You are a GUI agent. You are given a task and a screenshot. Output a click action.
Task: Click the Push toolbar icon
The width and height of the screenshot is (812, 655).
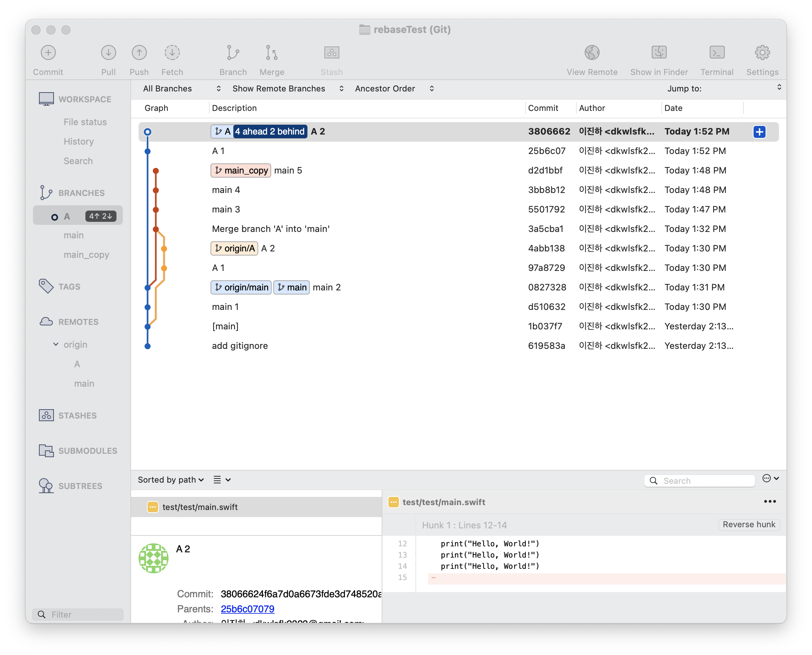coord(139,53)
